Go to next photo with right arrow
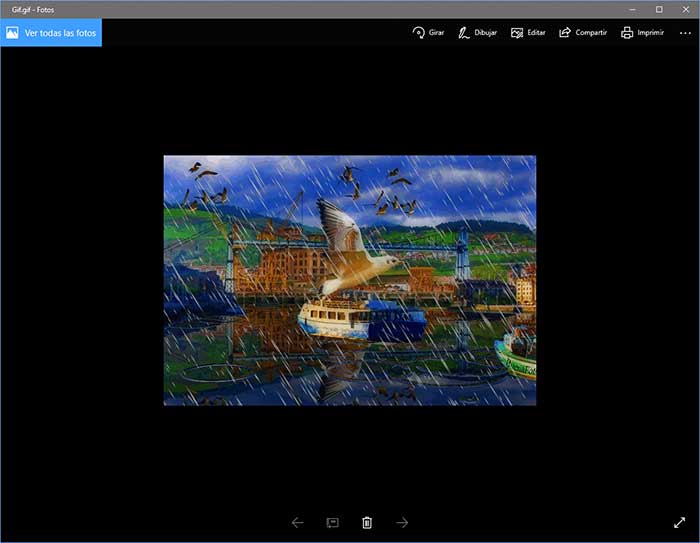 [x=402, y=522]
